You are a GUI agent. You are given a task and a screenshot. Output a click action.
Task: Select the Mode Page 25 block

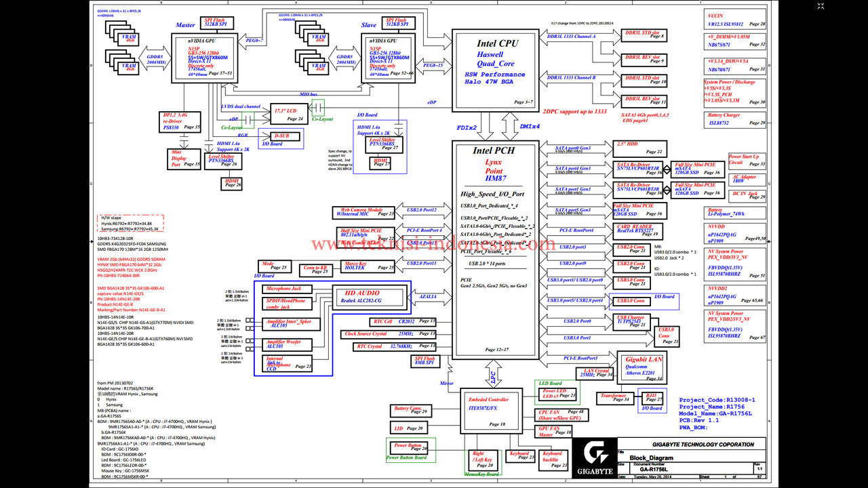click(275, 266)
